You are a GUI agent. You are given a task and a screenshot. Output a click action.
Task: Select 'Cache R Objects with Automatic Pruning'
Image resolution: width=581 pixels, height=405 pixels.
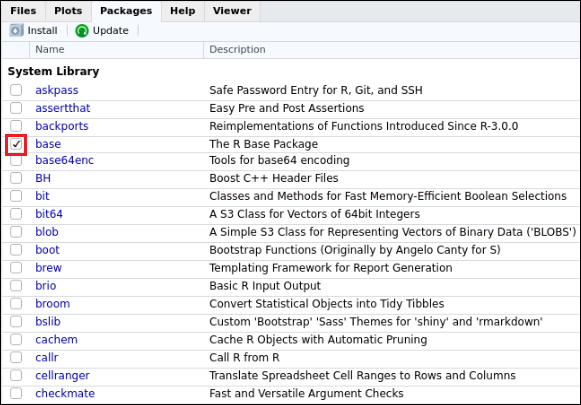point(318,340)
